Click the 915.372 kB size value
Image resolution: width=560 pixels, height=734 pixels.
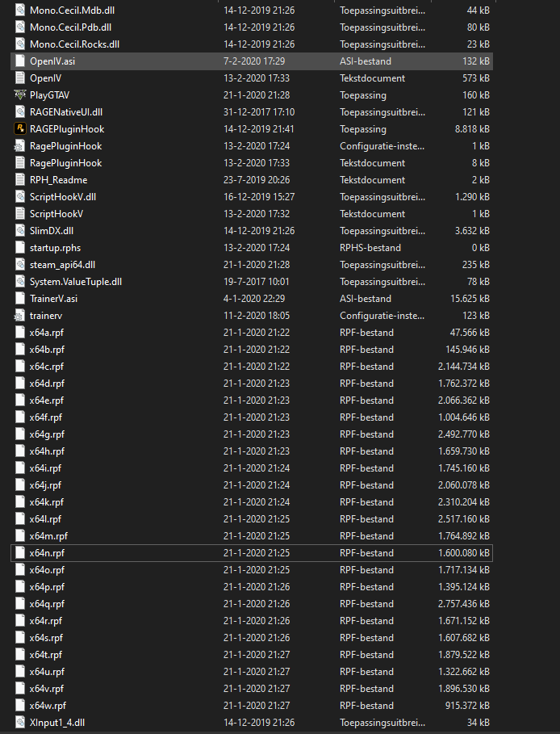tap(467, 706)
